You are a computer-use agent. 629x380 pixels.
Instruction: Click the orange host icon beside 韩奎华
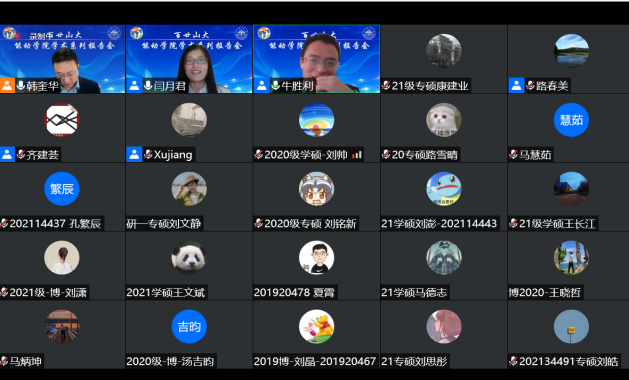(x=7, y=85)
